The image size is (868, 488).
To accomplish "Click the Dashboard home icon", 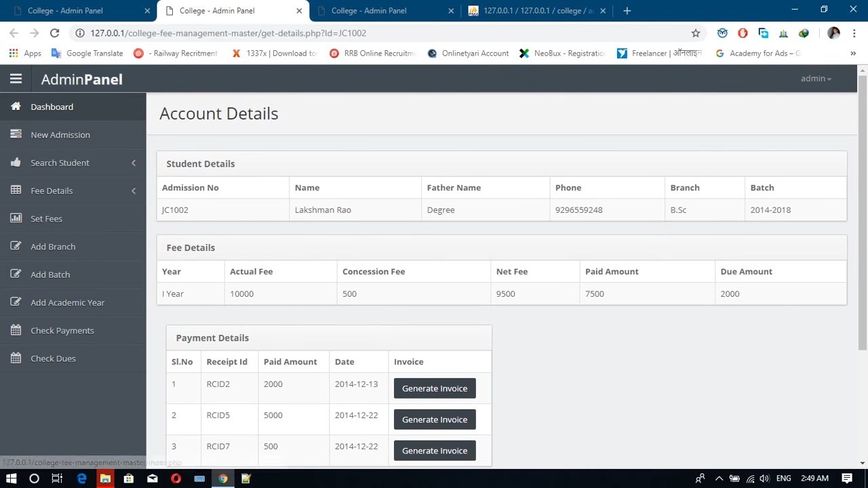I will pos(16,106).
